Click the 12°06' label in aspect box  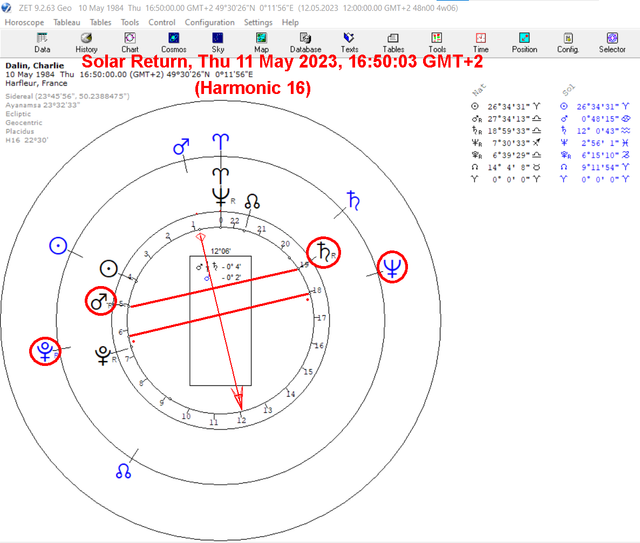220,251
